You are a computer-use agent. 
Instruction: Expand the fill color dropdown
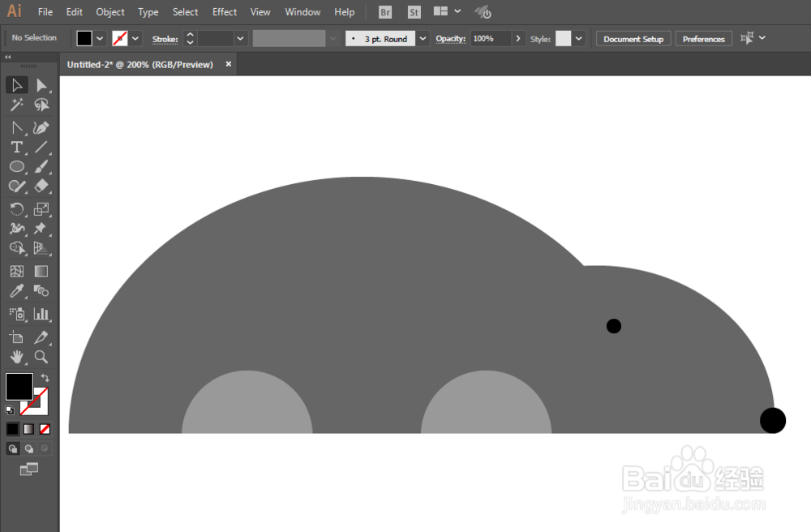101,38
